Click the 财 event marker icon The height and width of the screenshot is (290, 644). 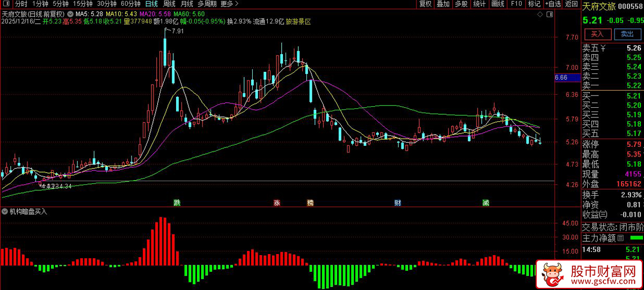[398, 203]
